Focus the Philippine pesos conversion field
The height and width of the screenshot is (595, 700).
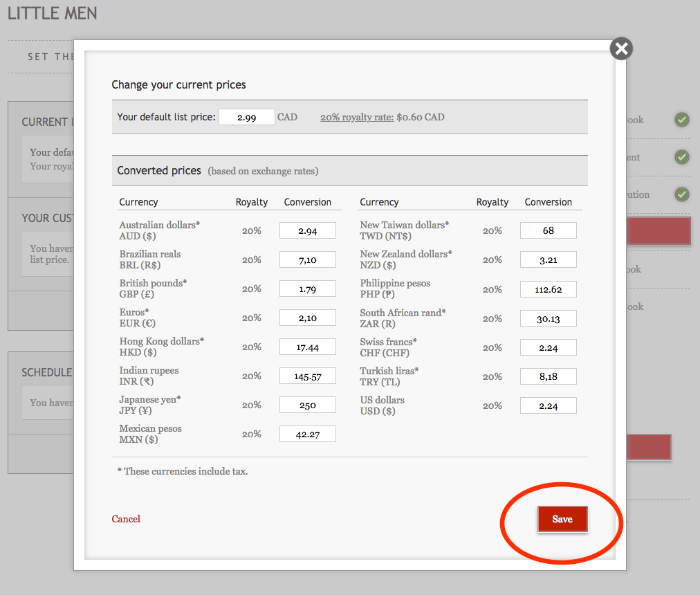[548, 289]
